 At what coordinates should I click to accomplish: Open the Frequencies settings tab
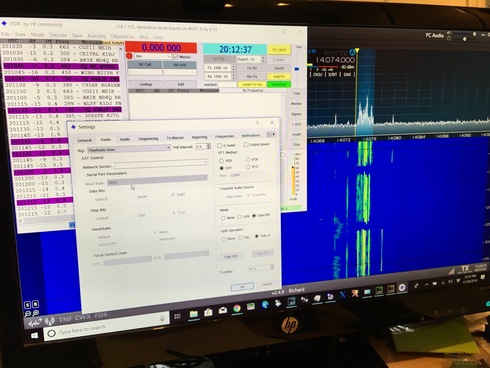pyautogui.click(x=224, y=136)
